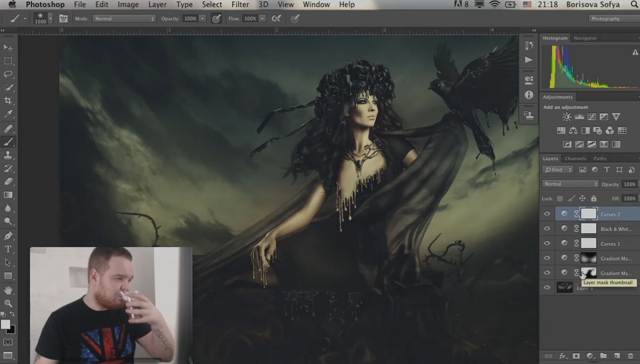The image size is (640, 364).
Task: Select the Hand tool
Action: [9, 290]
